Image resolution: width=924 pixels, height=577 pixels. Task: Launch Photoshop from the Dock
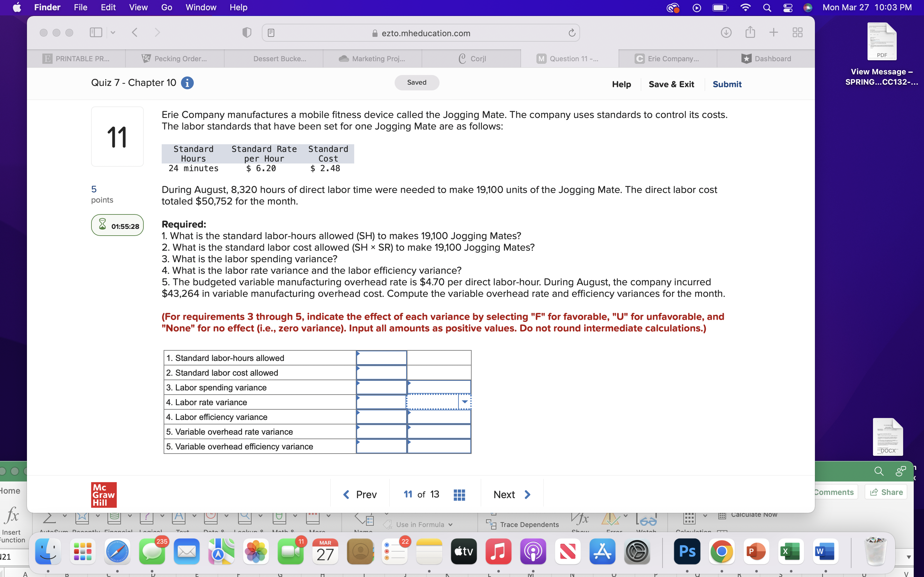click(x=687, y=551)
